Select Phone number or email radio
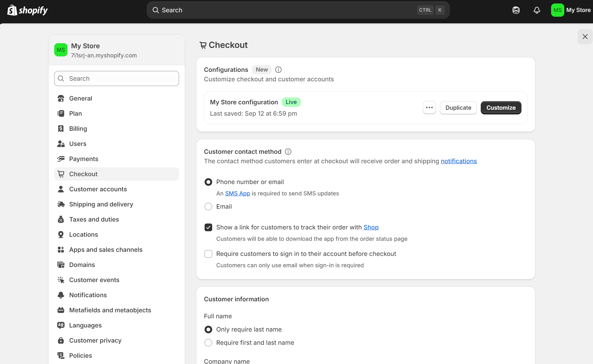593x364 pixels. (x=208, y=182)
